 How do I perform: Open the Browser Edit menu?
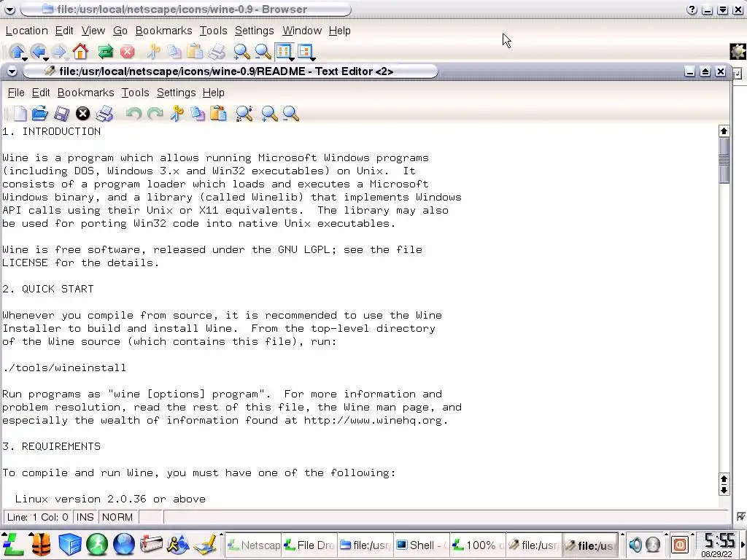(x=64, y=31)
